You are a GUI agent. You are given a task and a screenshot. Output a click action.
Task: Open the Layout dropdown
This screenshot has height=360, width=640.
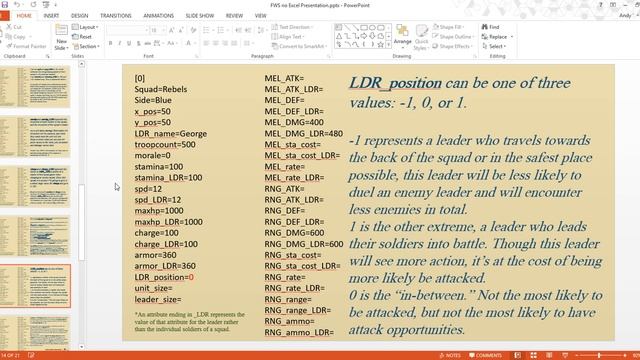point(85,27)
